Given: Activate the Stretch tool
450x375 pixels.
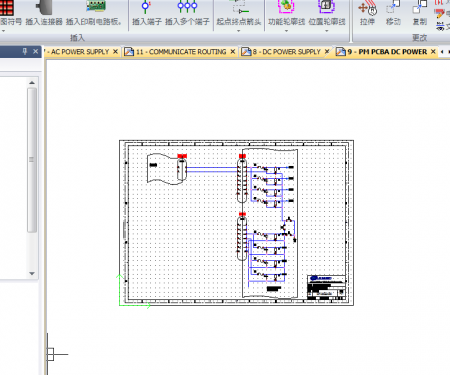Looking at the screenshot, I should [x=367, y=8].
